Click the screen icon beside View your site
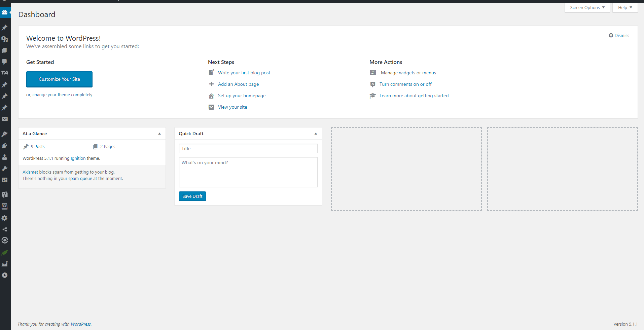 [211, 107]
